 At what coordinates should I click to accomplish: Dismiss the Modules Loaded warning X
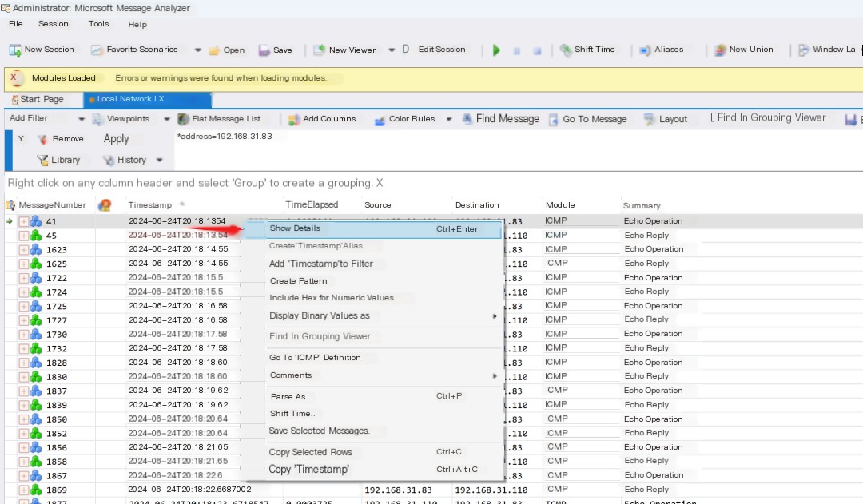point(14,77)
